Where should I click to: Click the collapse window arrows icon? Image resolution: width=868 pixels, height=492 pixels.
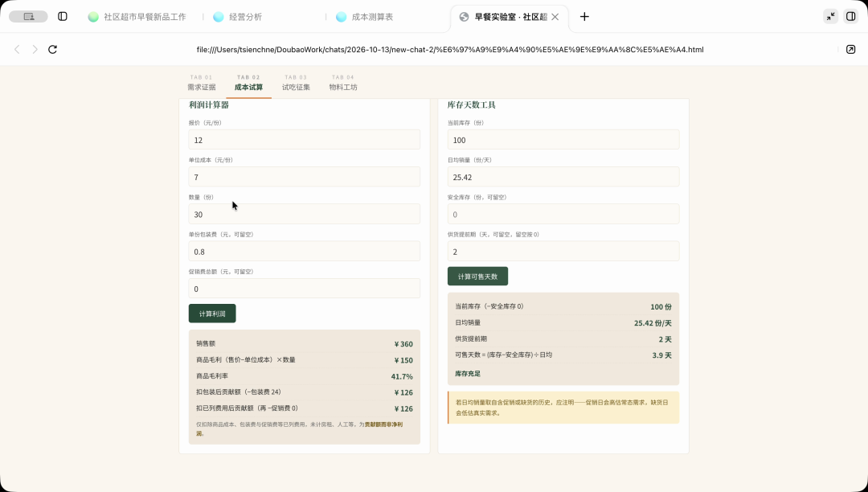pos(830,17)
